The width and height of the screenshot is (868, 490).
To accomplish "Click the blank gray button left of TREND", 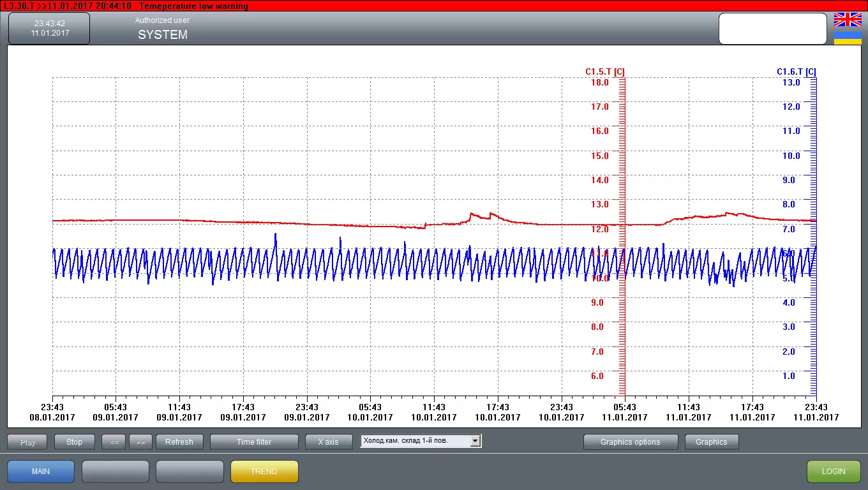I will [190, 471].
